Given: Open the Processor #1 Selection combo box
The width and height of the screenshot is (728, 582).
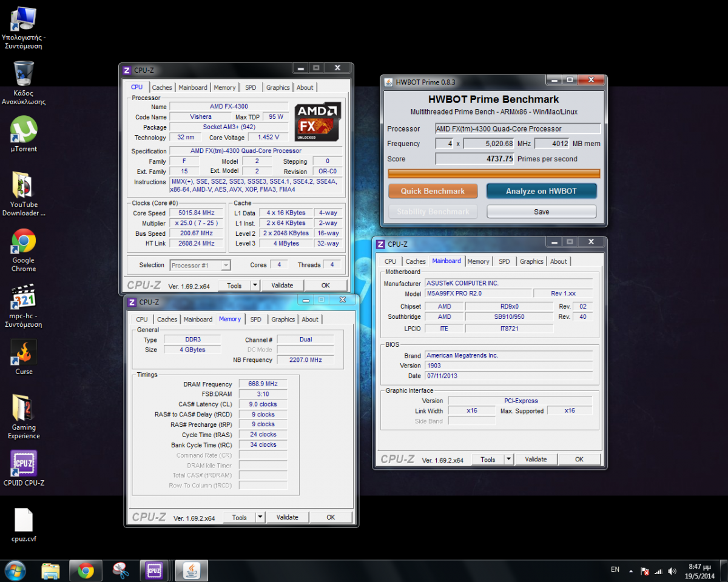Looking at the screenshot, I should [x=200, y=265].
